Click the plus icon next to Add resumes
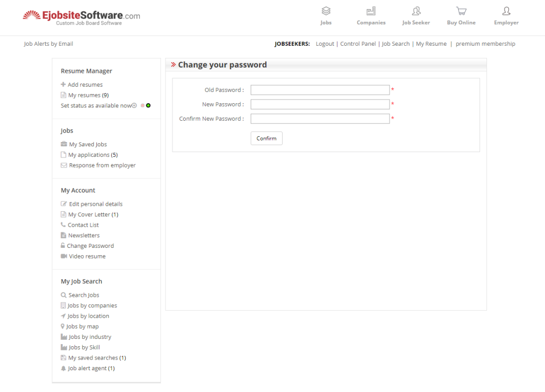The width and height of the screenshot is (545, 392). pyautogui.click(x=63, y=84)
